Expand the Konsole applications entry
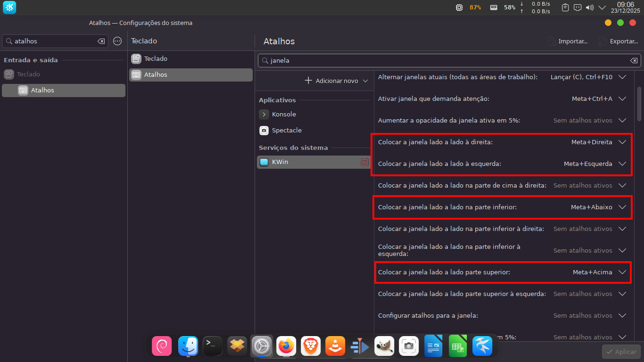This screenshot has height=362, width=644. [x=264, y=115]
